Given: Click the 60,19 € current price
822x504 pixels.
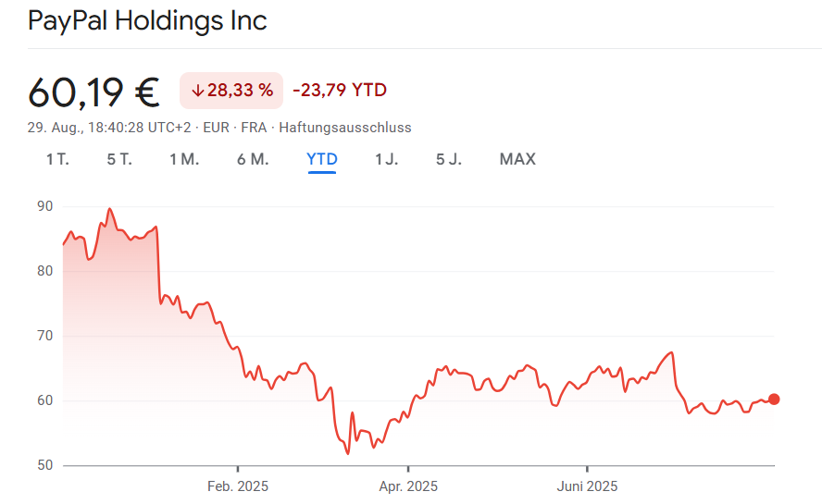Looking at the screenshot, I should click(93, 92).
